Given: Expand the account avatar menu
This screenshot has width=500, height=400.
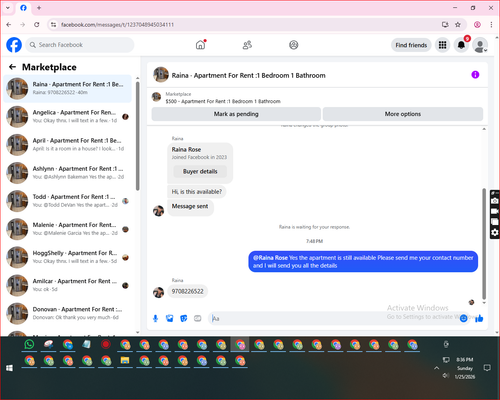Looking at the screenshot, I should [480, 45].
